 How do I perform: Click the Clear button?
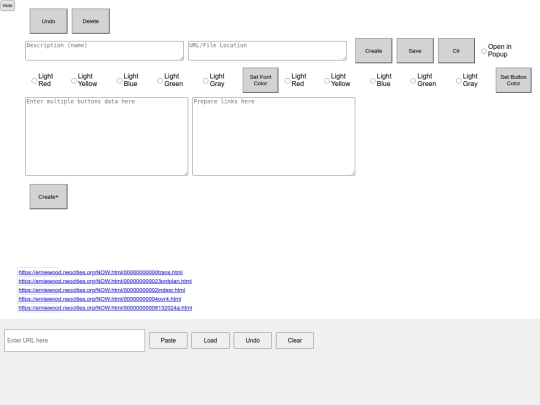(x=295, y=341)
